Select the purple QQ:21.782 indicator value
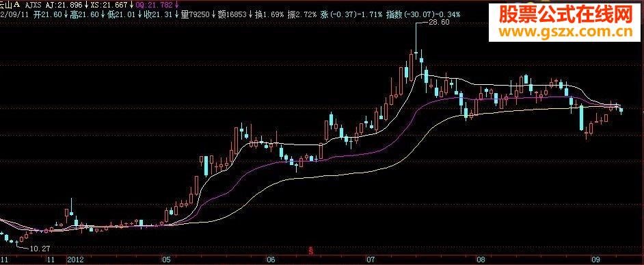This screenshot has width=644, height=265. click(155, 5)
